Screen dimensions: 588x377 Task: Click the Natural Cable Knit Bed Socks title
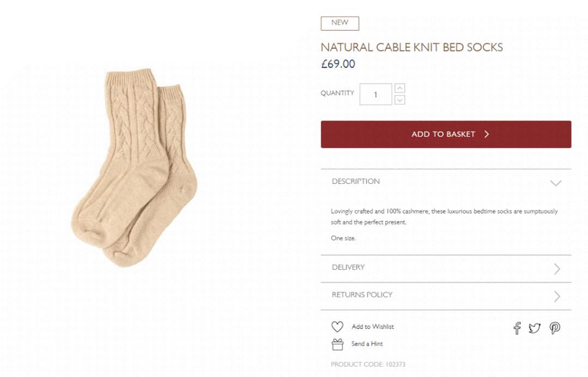411,47
